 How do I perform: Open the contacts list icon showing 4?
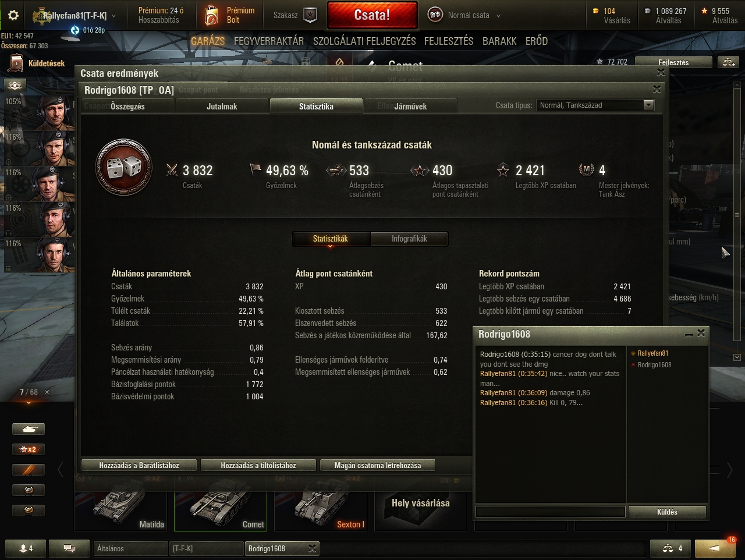pos(26,548)
